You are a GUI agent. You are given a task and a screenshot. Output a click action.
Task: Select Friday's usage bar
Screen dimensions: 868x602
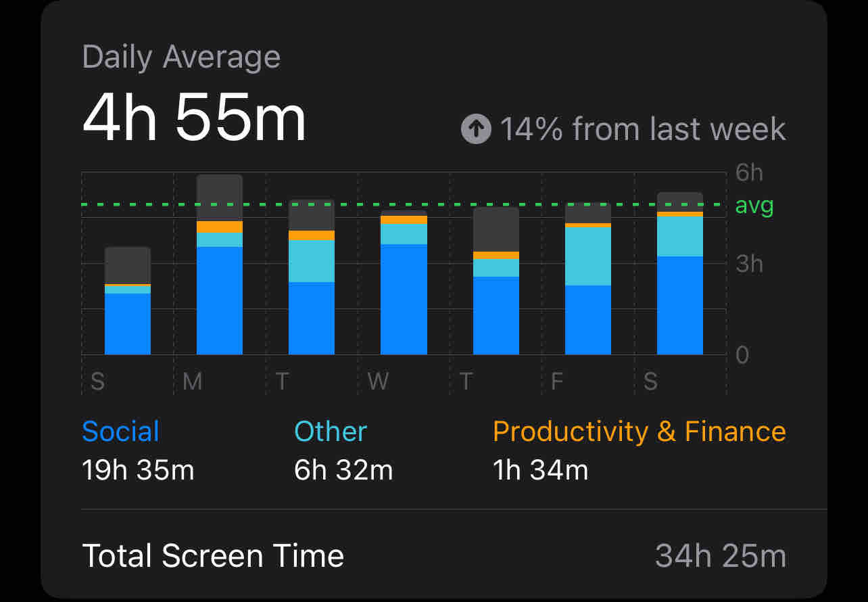tap(588, 279)
